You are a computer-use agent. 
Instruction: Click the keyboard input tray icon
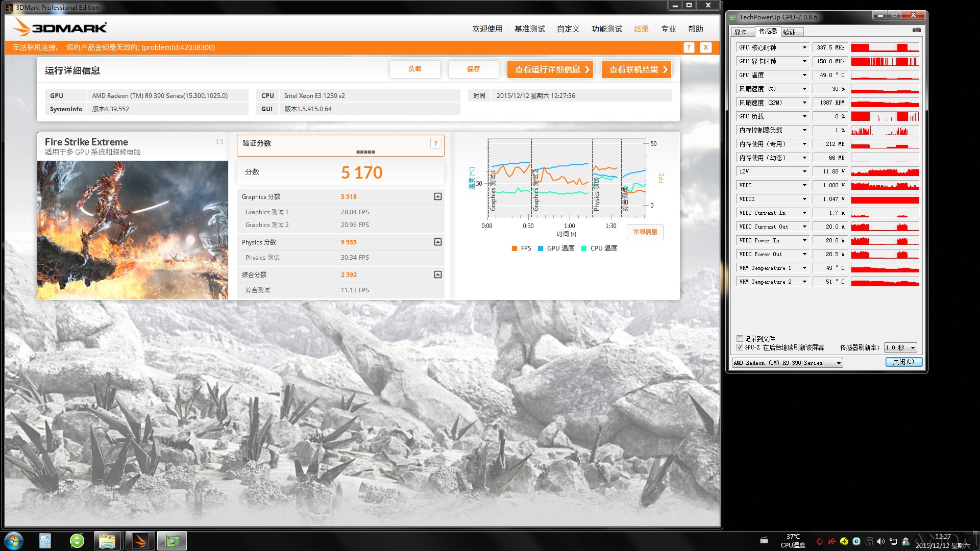click(764, 540)
